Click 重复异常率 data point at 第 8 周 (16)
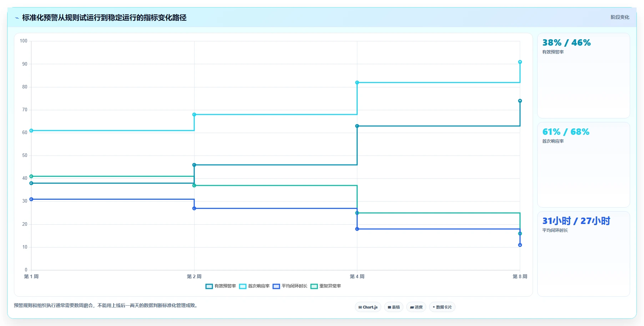The image size is (644, 326). tap(520, 234)
